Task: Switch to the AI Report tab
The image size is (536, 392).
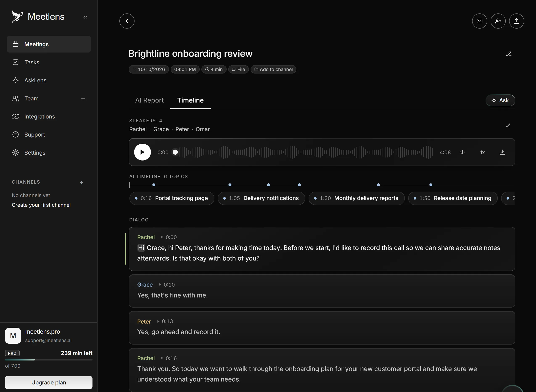Action: (149, 100)
